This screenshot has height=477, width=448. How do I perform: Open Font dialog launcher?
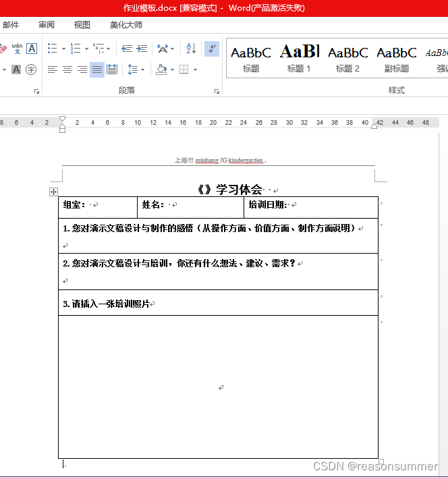[x=36, y=91]
